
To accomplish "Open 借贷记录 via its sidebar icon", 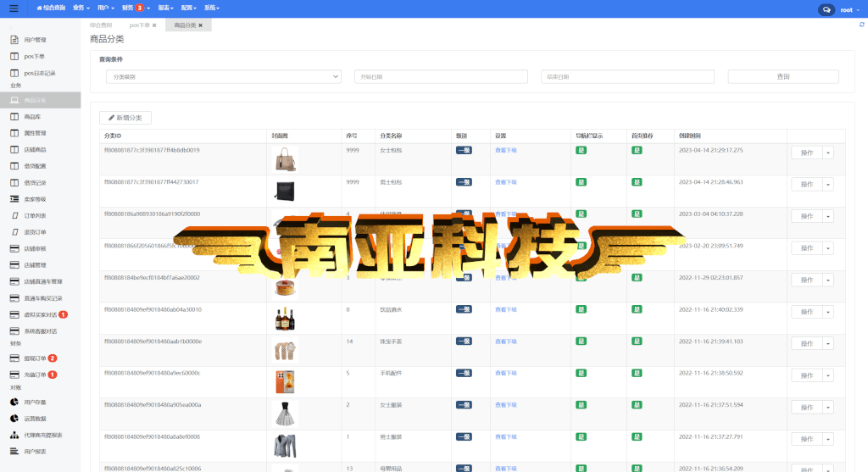I will point(14,182).
